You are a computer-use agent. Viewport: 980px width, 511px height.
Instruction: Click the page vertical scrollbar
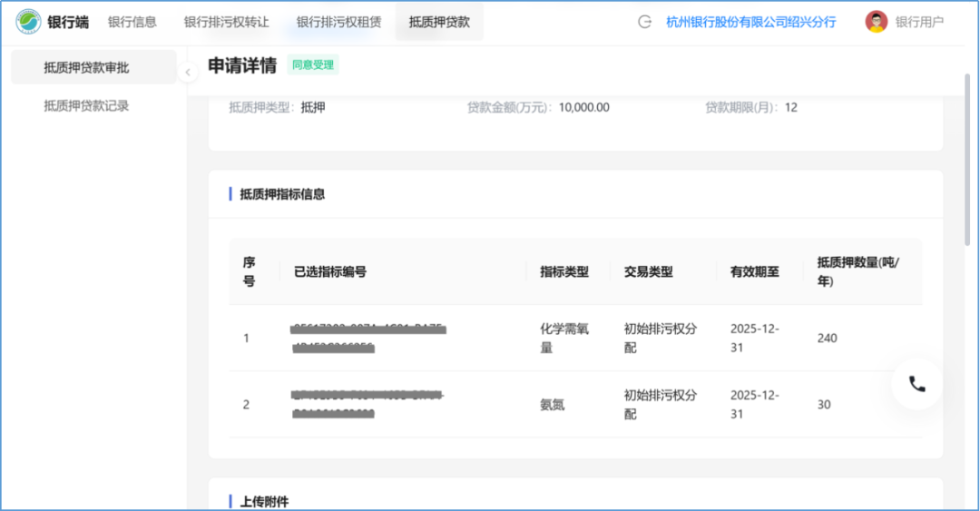click(967, 160)
